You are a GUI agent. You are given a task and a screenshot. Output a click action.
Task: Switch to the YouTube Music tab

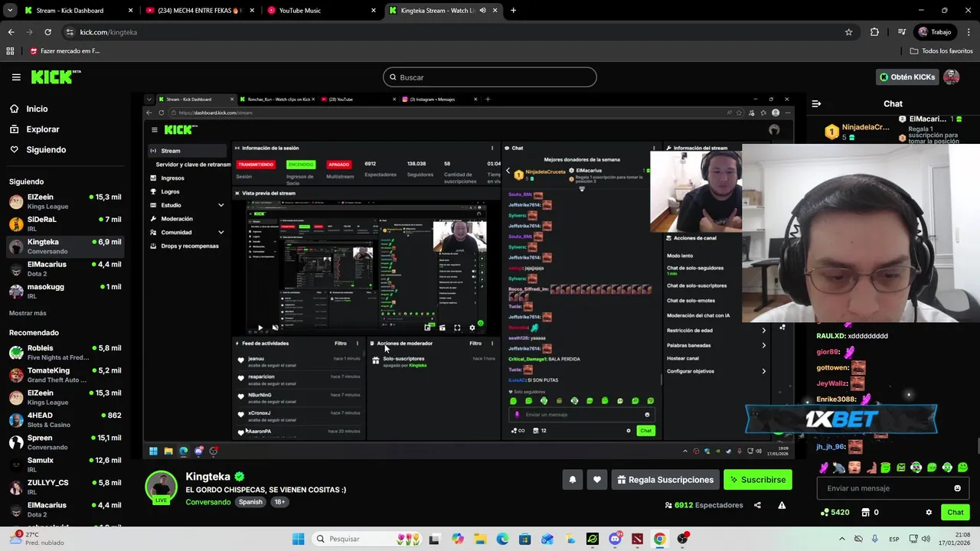pos(322,11)
